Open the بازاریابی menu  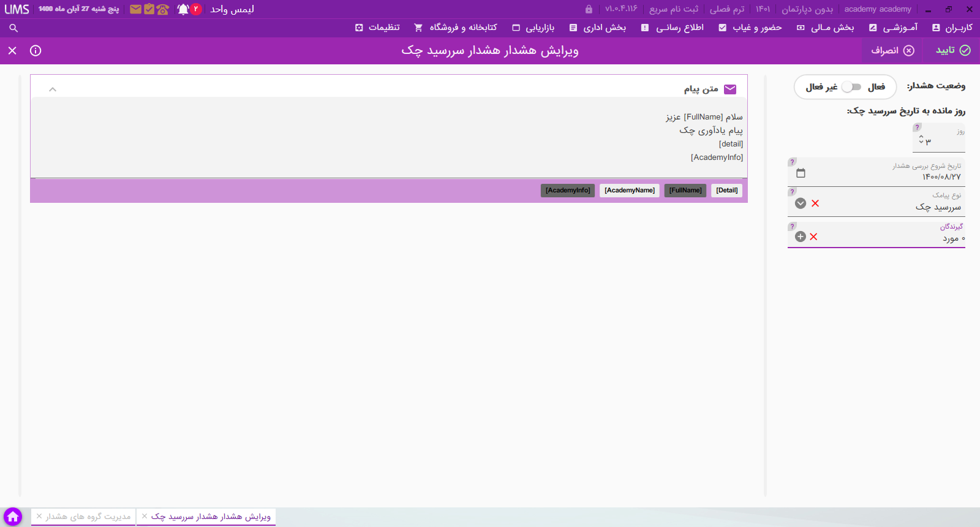click(533, 28)
